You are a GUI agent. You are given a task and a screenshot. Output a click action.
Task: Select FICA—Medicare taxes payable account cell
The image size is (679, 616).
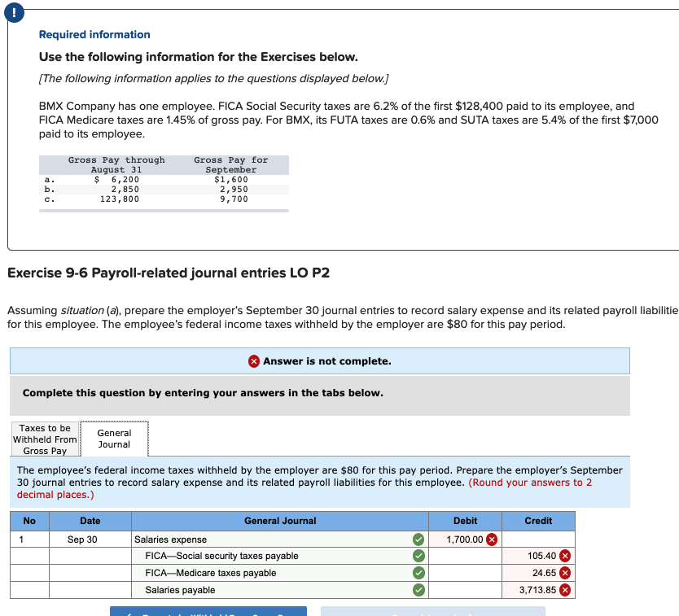[x=280, y=573]
